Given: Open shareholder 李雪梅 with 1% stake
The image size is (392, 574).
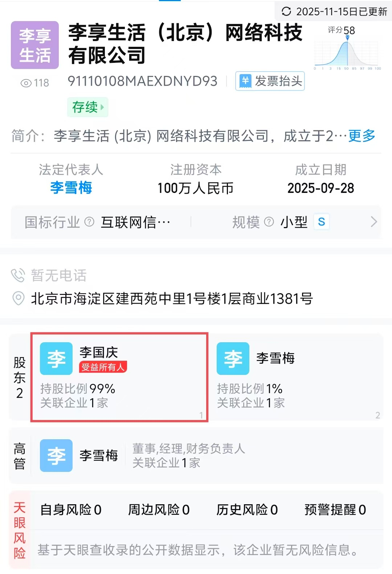Looking at the screenshot, I should click(275, 359).
